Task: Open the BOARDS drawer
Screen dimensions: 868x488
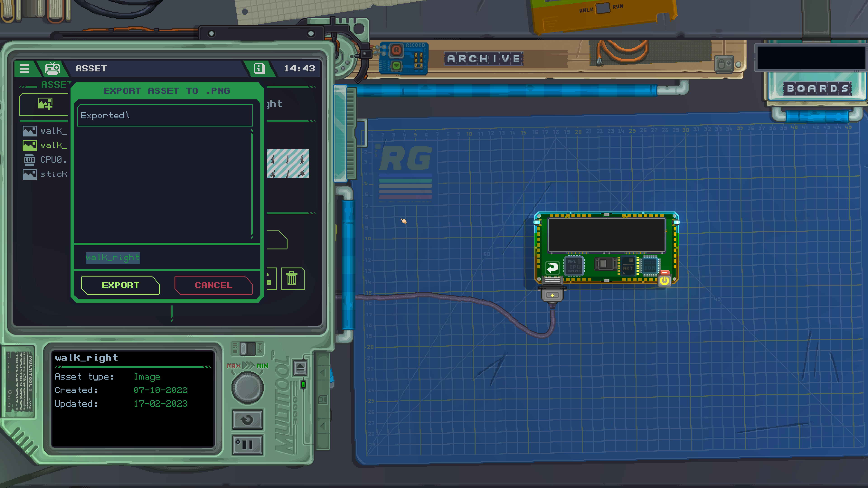Action: (817, 89)
